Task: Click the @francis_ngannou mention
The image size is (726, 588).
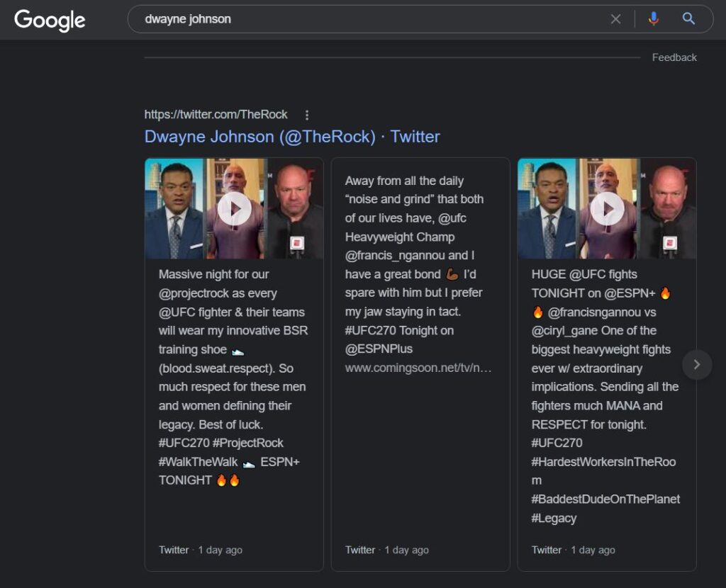Action: [x=395, y=255]
